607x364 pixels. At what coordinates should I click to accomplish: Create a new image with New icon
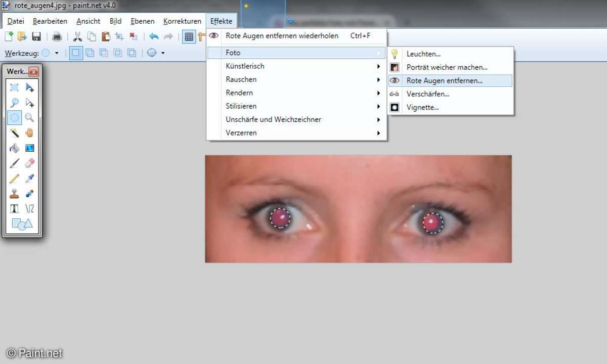point(9,36)
